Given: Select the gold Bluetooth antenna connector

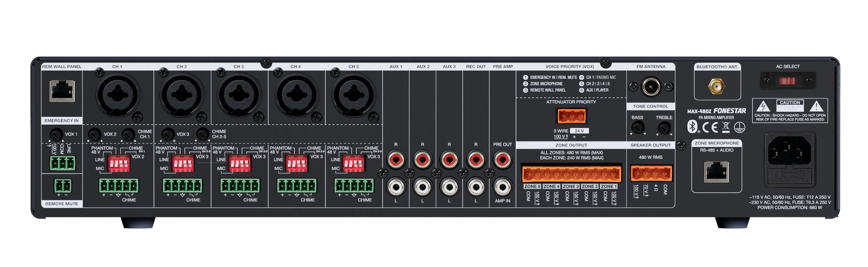Looking at the screenshot, I should tap(716, 86).
